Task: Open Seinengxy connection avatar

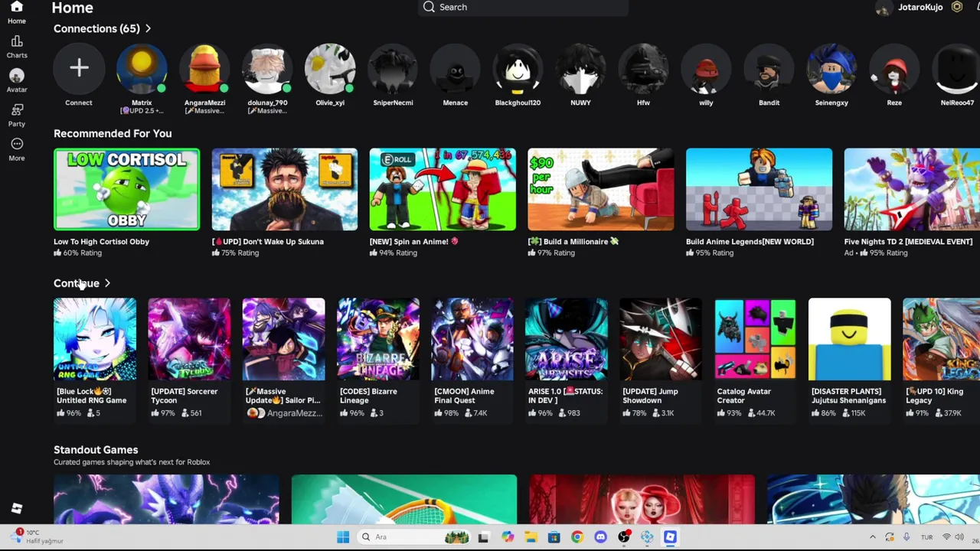Action: pos(831,68)
